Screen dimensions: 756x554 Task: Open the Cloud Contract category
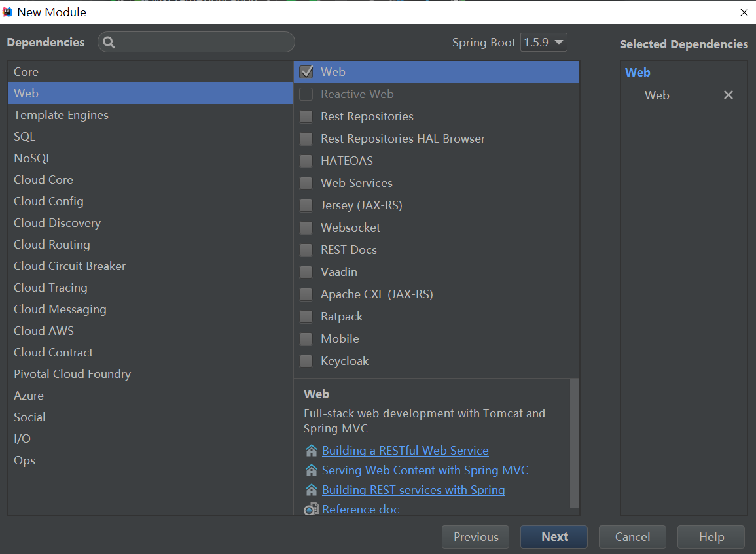click(x=151, y=353)
